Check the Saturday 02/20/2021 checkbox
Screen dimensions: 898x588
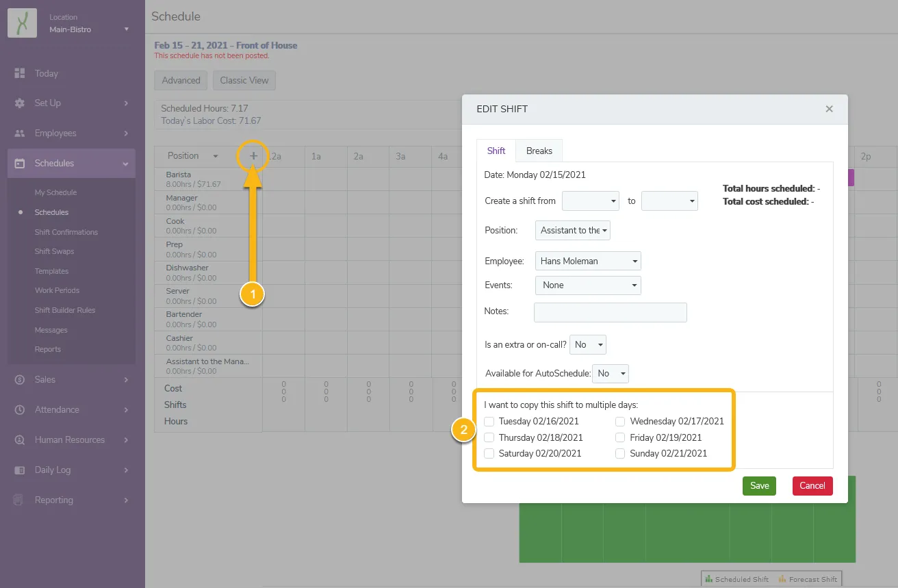click(489, 453)
